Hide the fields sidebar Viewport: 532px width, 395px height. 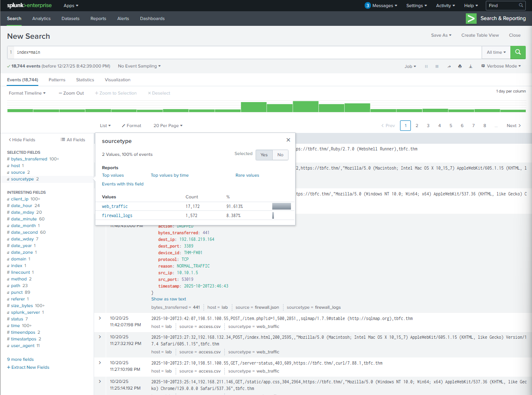(21, 140)
